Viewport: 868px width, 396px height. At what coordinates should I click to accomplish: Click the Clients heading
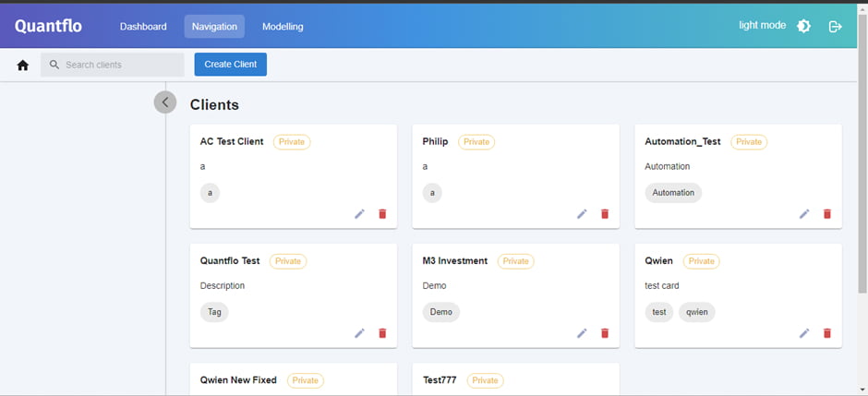click(215, 104)
